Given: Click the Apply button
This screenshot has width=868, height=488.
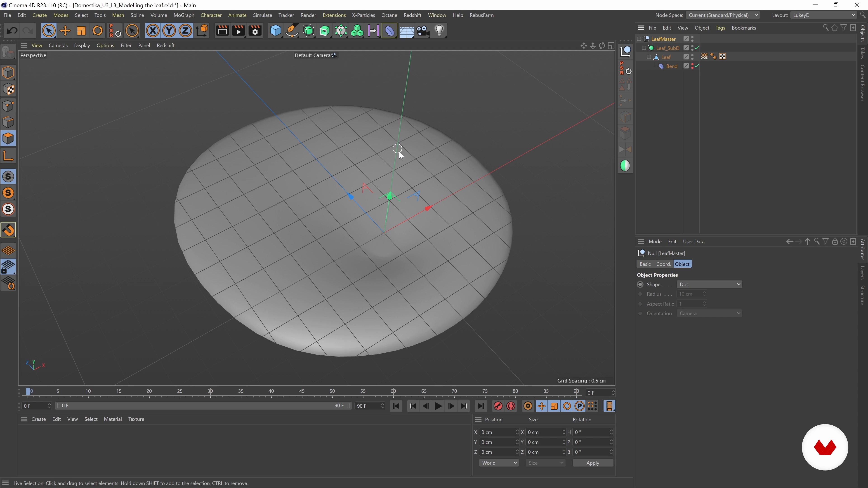Looking at the screenshot, I should (x=593, y=463).
